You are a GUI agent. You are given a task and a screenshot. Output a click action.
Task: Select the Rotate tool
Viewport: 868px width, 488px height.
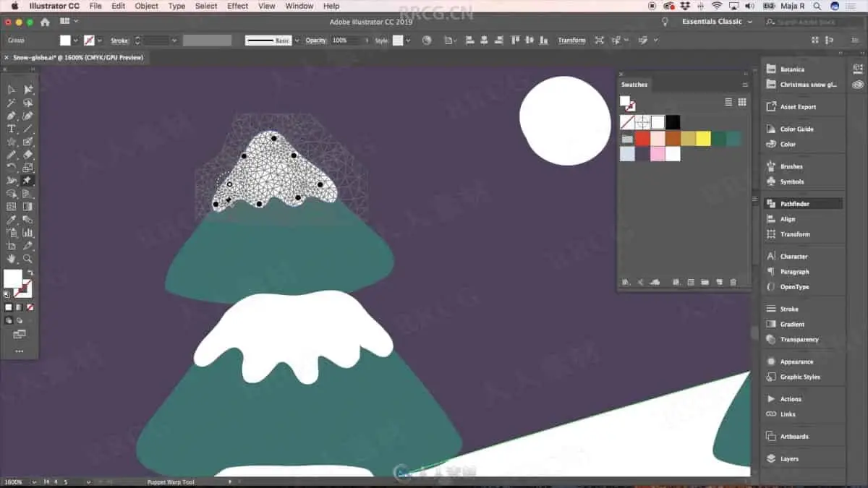pos(12,168)
